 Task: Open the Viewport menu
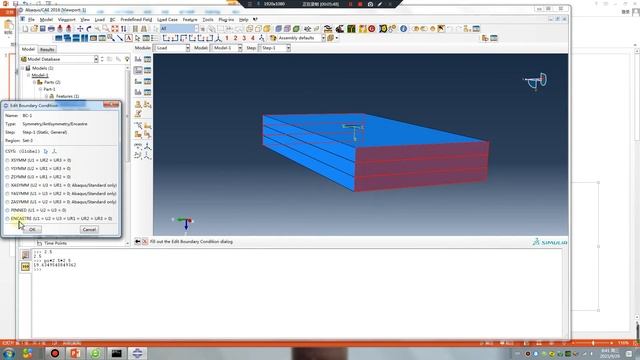tap(67, 20)
